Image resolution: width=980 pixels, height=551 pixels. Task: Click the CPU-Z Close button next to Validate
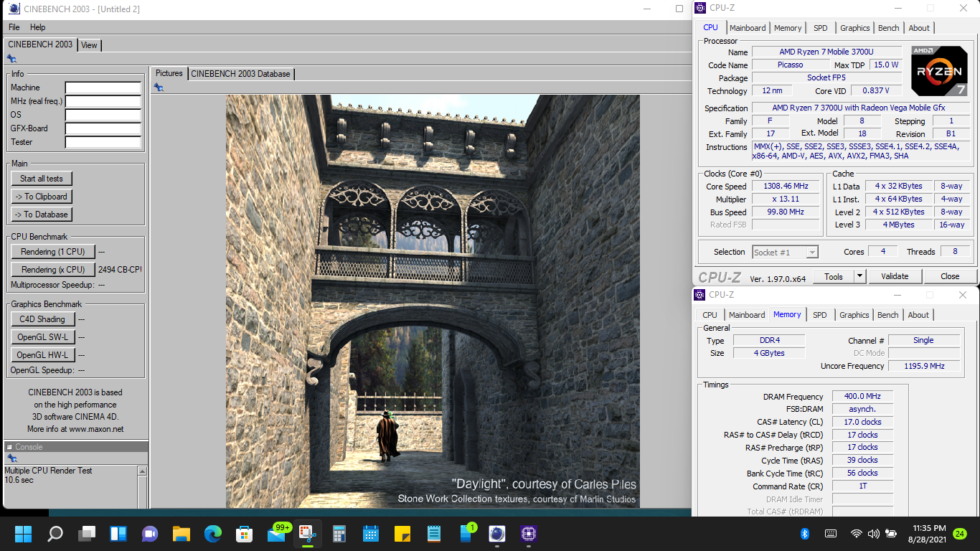[950, 276]
